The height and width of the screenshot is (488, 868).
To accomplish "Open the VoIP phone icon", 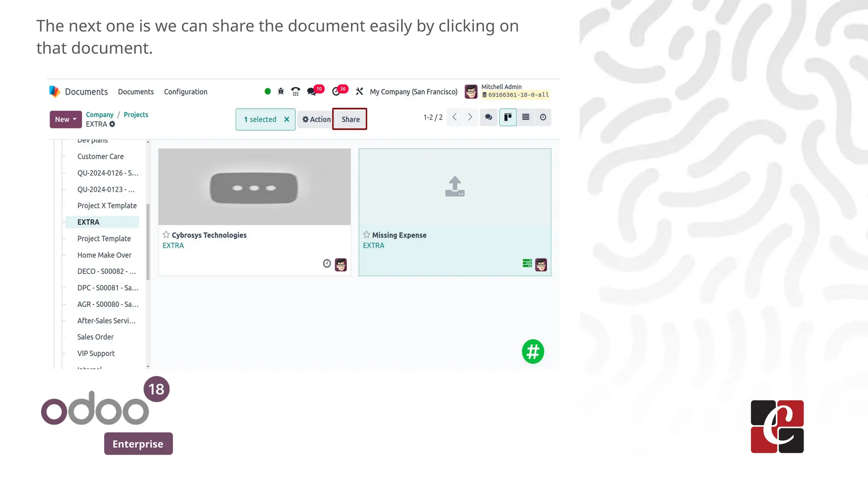I will pyautogui.click(x=295, y=91).
